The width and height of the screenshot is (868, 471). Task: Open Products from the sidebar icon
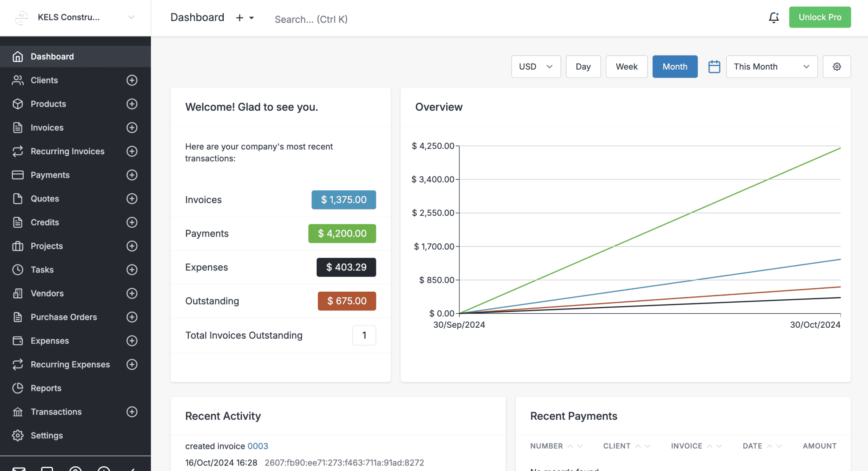coord(17,104)
